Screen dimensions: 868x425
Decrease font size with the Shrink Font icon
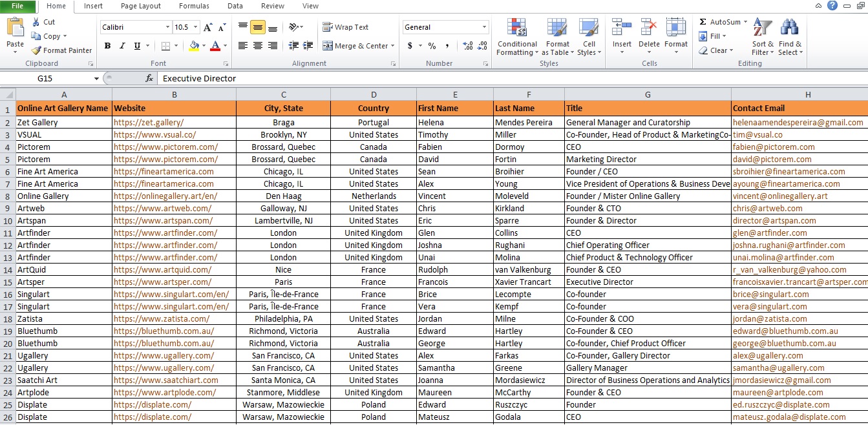(x=222, y=27)
